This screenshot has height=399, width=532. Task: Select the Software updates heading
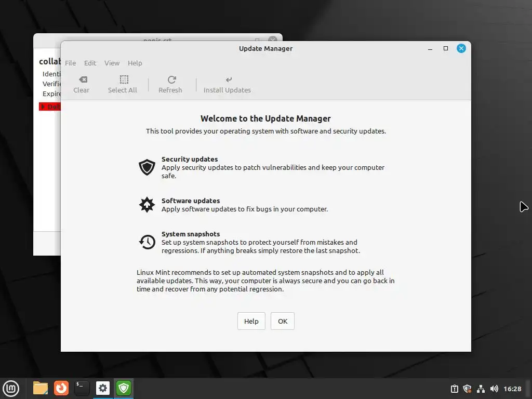[191, 201]
